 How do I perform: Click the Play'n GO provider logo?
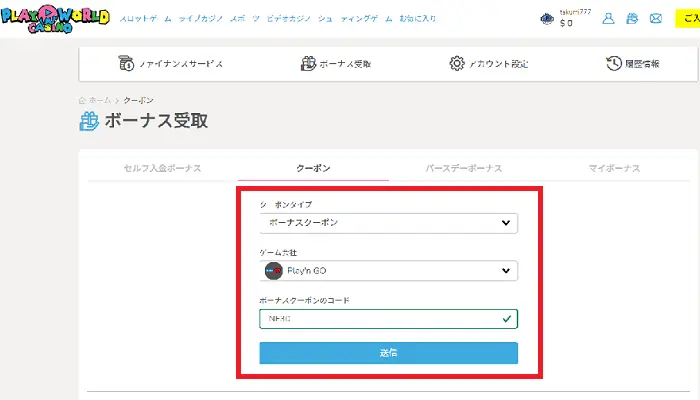pos(273,271)
